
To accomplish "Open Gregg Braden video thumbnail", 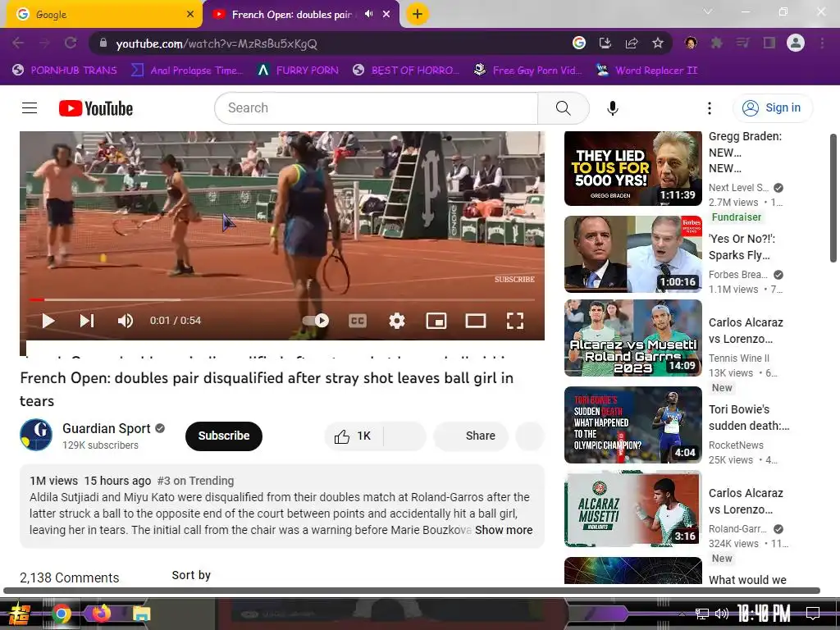I will pyautogui.click(x=632, y=169).
